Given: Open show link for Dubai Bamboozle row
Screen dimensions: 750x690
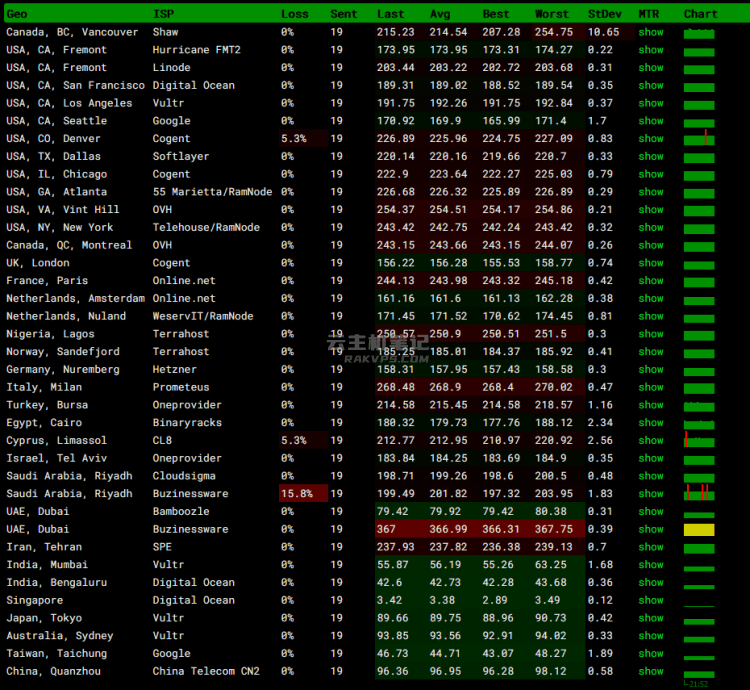Looking at the screenshot, I should (651, 511).
